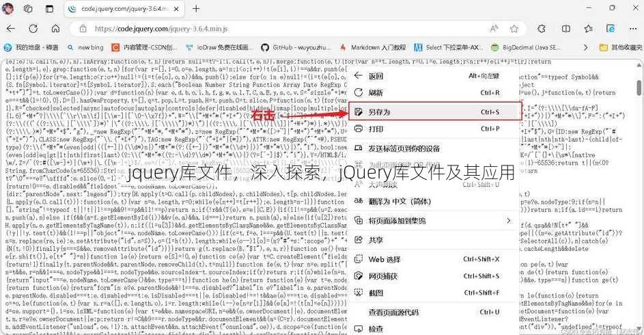644x335 pixels.
Task: Open the Markdown 入门教程 bookmark
Action: click(x=372, y=47)
